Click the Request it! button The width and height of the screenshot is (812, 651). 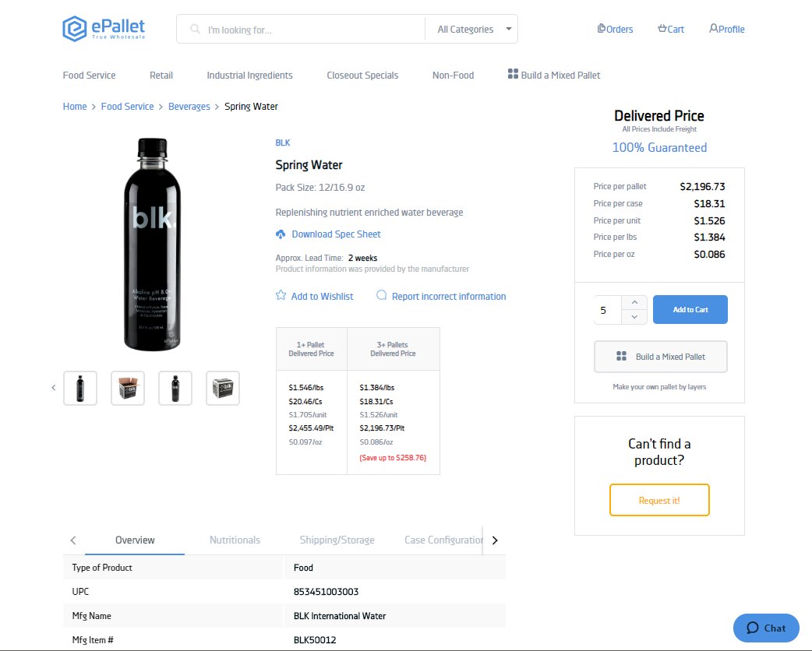[659, 500]
